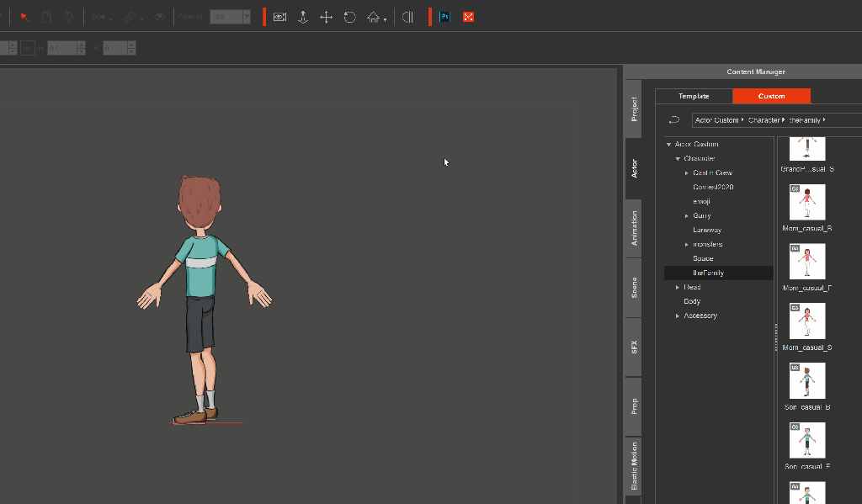862x504 pixels.
Task: Expand the Gurry character folder
Action: pos(686,215)
